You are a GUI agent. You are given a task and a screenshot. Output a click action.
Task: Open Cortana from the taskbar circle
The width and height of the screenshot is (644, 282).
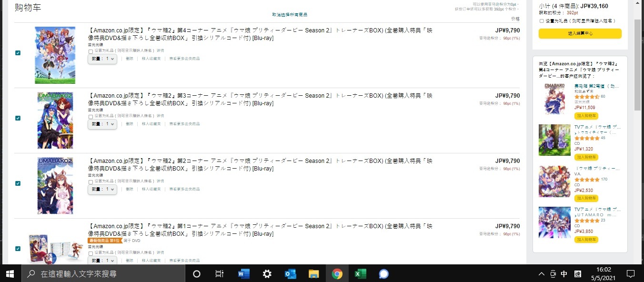click(x=196, y=273)
